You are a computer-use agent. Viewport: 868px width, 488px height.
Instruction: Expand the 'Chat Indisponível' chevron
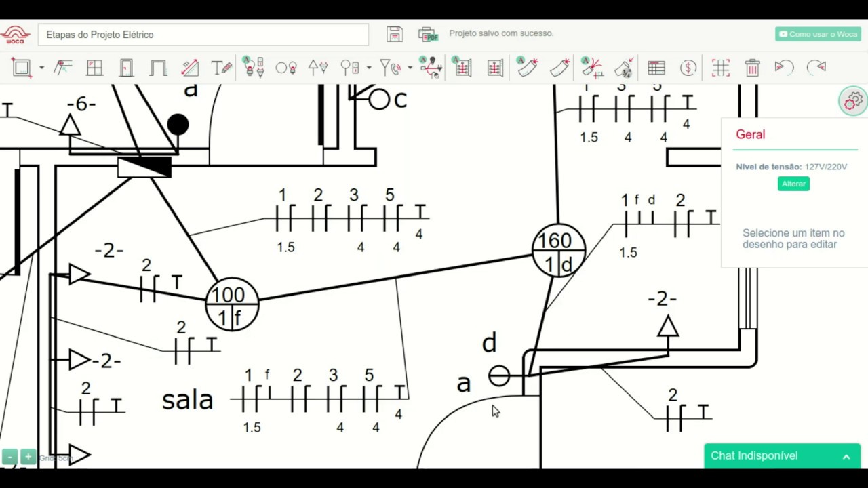pos(846,457)
